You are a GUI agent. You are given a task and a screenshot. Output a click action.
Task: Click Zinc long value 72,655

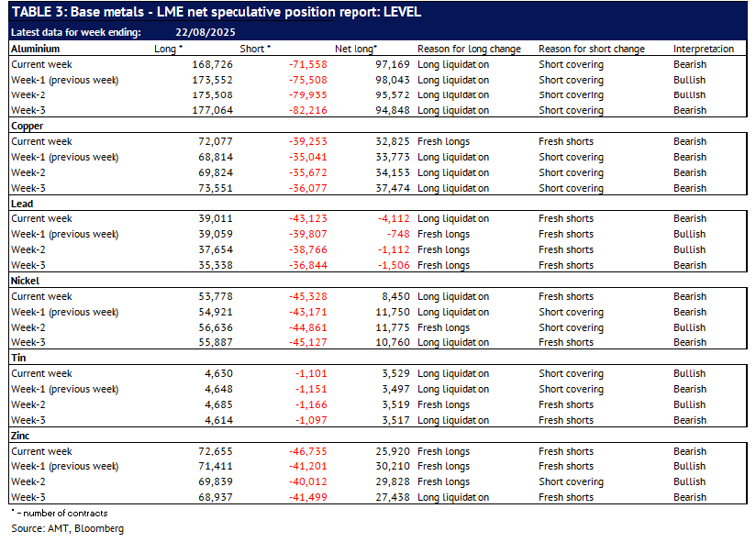216,451
